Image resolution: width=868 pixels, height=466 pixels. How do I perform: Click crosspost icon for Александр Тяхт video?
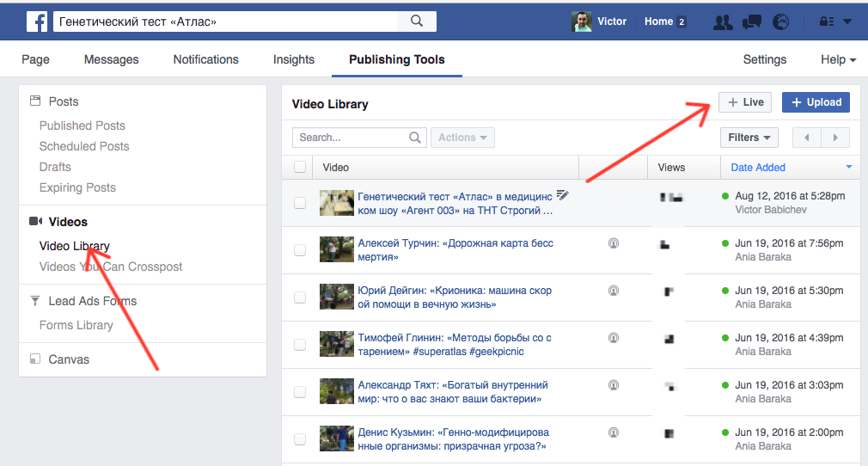[614, 384]
